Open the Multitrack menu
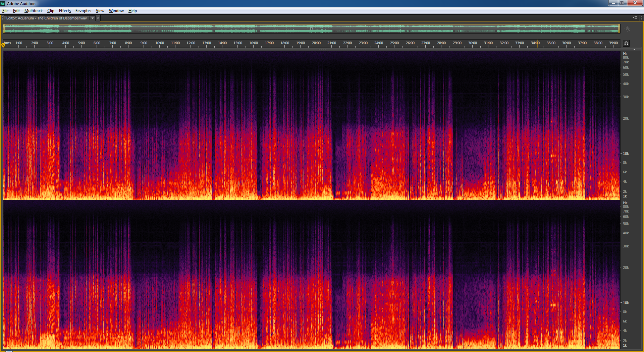 coord(34,11)
